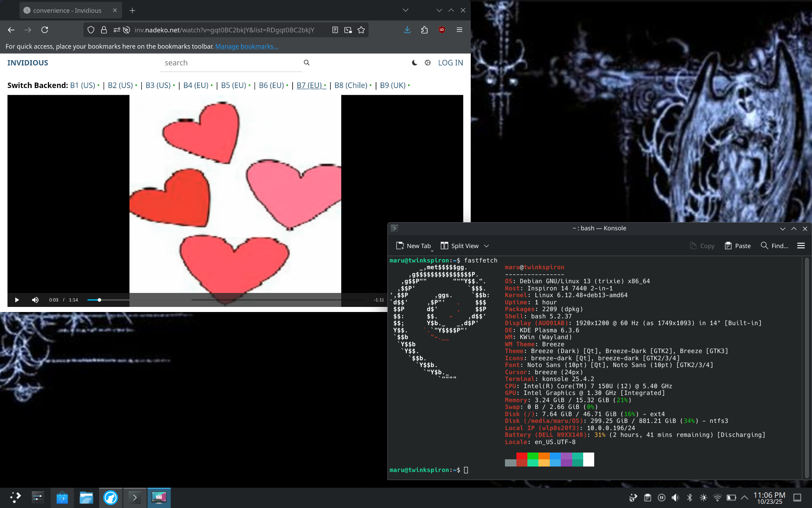Expand the Split View dropdown arrow
This screenshot has height=508, width=812.
point(486,246)
